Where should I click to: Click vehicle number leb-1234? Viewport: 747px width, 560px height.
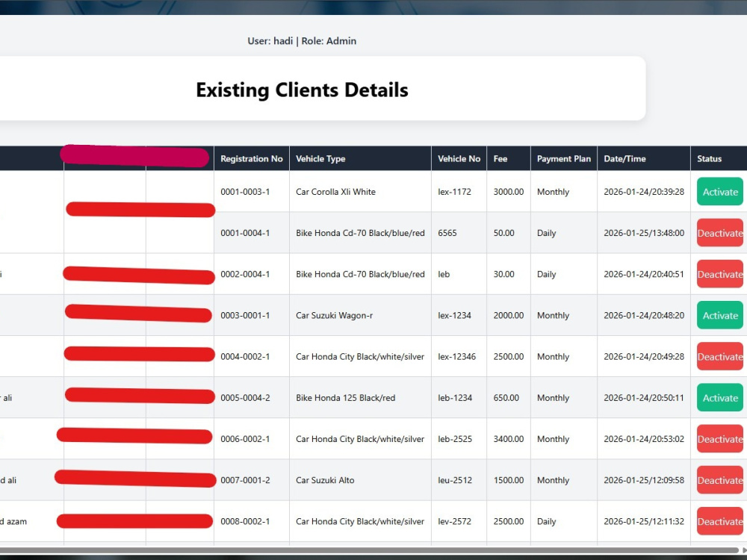455,398
